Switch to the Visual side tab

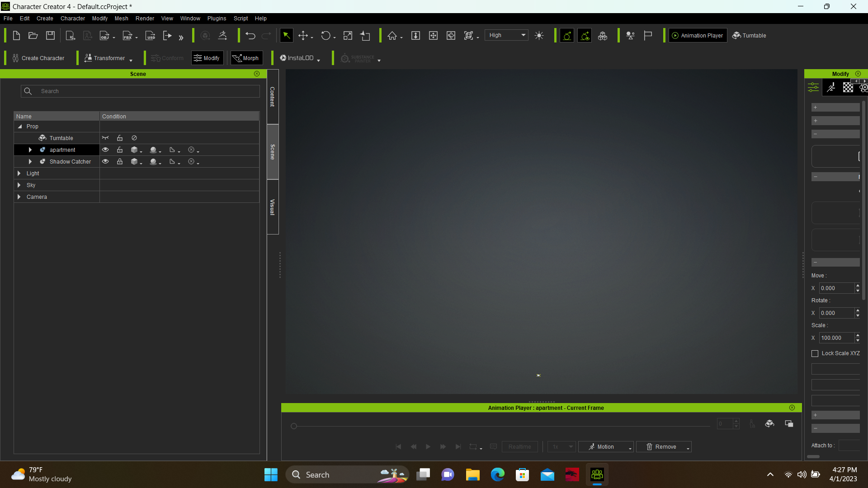click(272, 207)
